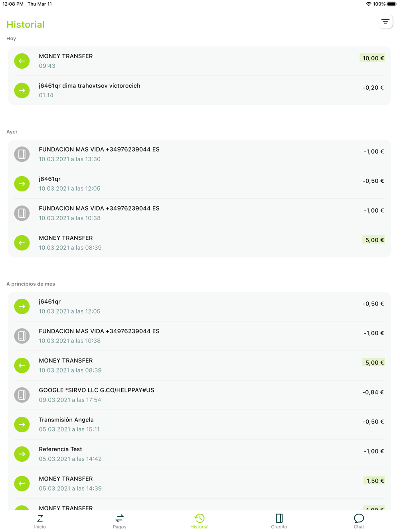
Task: Go to the Inicio tab
Action: point(40,521)
